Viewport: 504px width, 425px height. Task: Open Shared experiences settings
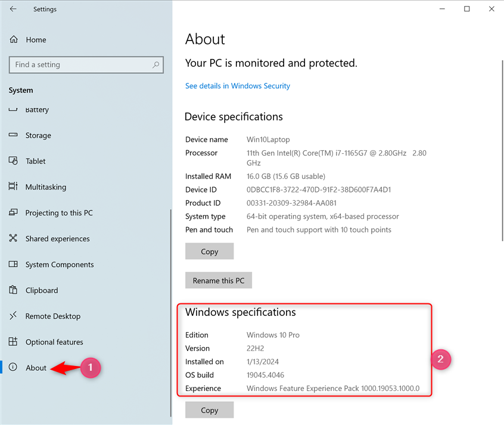coord(58,238)
